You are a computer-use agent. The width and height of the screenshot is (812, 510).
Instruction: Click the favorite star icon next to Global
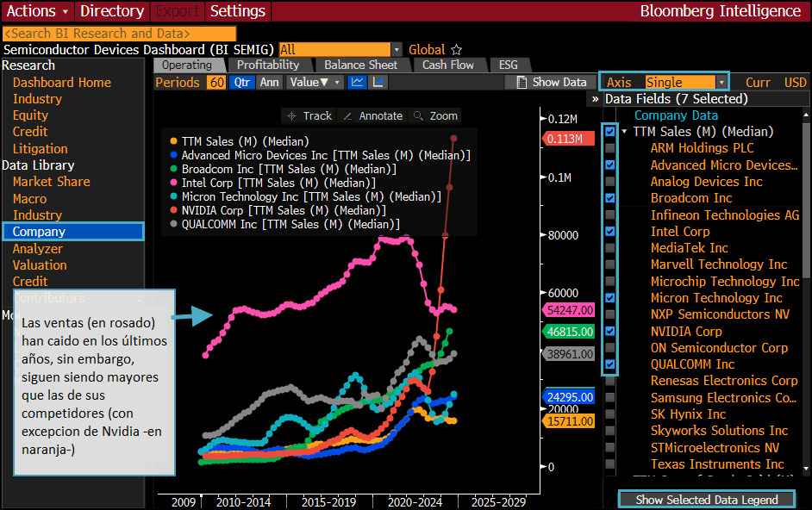(x=456, y=50)
